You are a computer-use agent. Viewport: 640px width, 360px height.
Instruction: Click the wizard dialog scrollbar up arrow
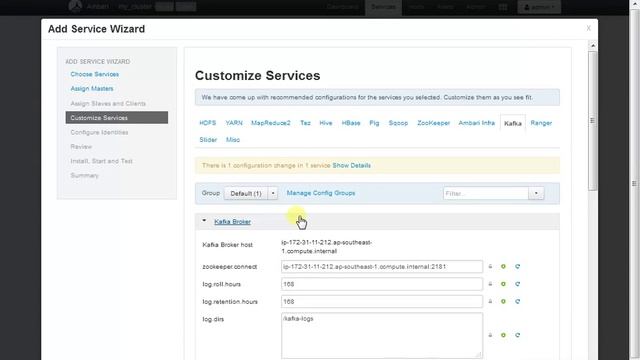(593, 45)
